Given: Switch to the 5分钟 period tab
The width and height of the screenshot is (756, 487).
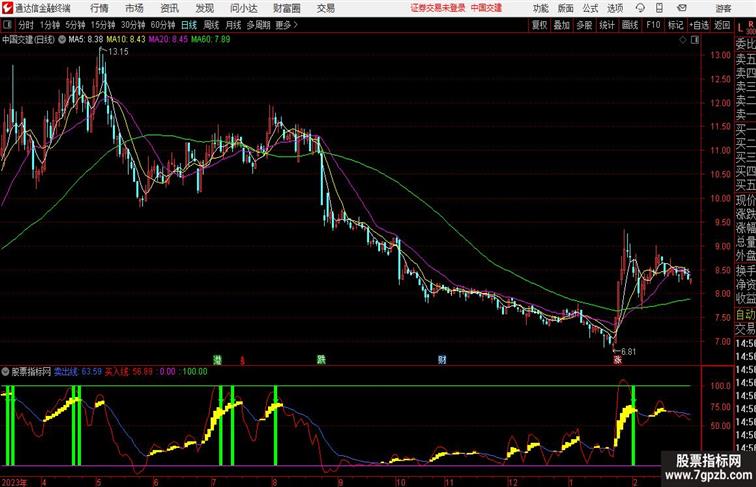Looking at the screenshot, I should point(75,25).
